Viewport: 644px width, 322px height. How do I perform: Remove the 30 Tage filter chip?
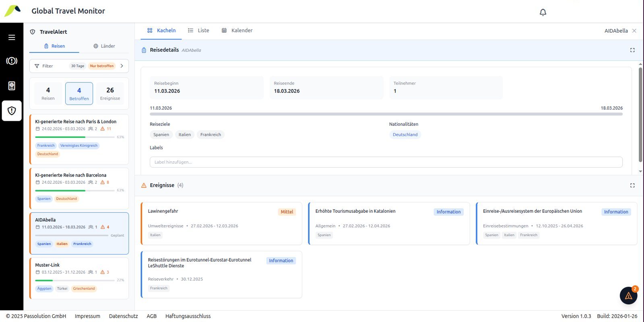[78, 66]
